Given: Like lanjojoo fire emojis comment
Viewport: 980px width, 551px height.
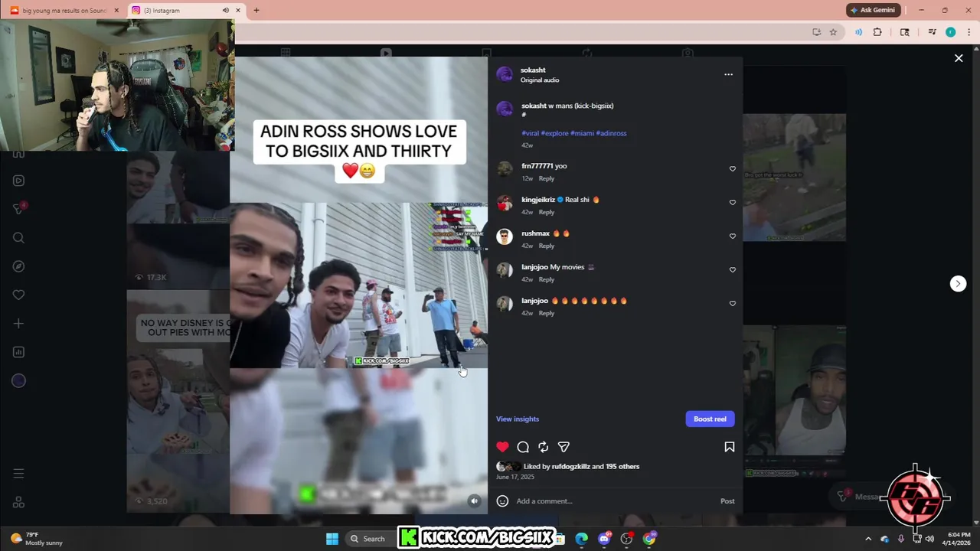Looking at the screenshot, I should click(x=733, y=304).
